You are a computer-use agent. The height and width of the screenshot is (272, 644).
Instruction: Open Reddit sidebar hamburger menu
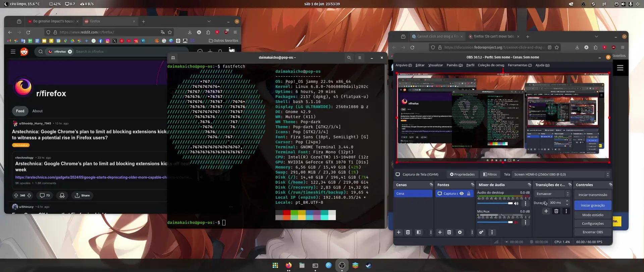point(13,52)
